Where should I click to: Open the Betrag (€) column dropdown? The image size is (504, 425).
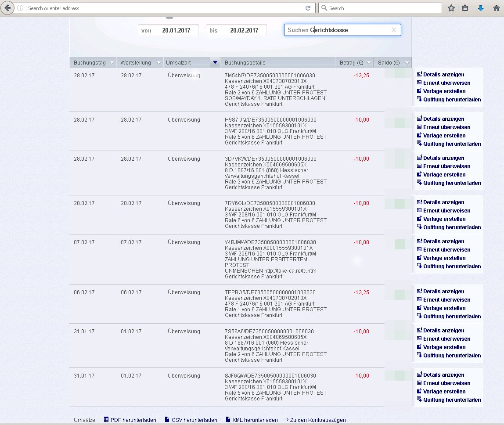(368, 63)
